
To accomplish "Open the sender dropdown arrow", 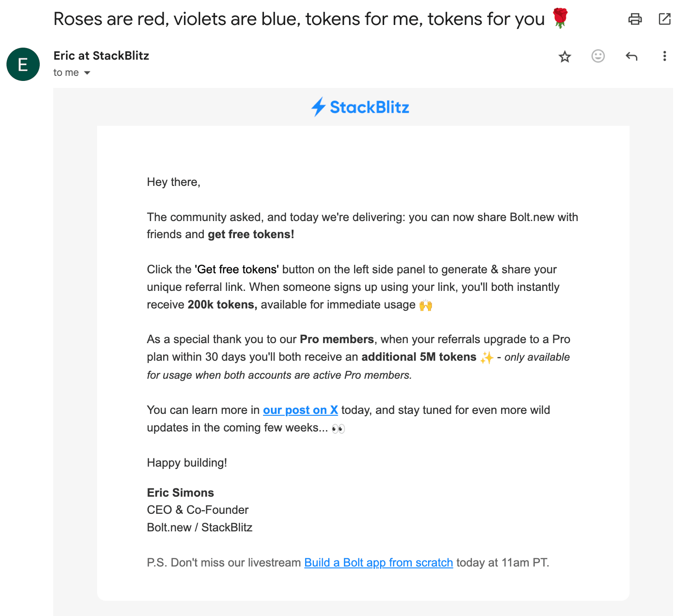I will point(87,73).
